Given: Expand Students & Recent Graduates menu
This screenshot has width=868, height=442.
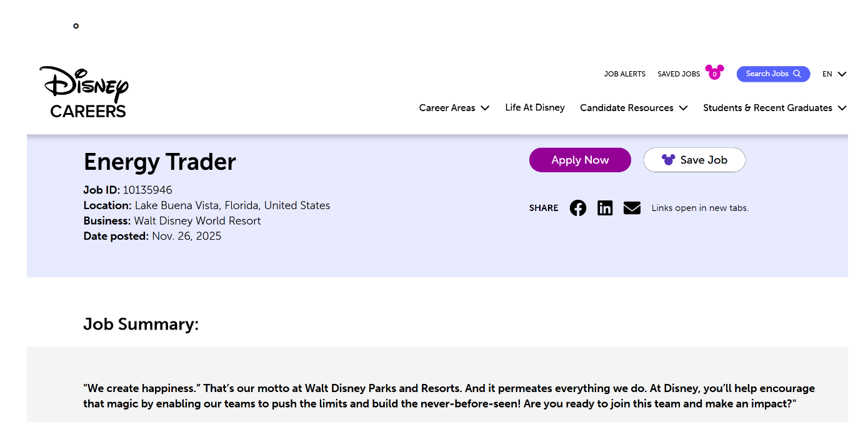Looking at the screenshot, I should point(774,108).
